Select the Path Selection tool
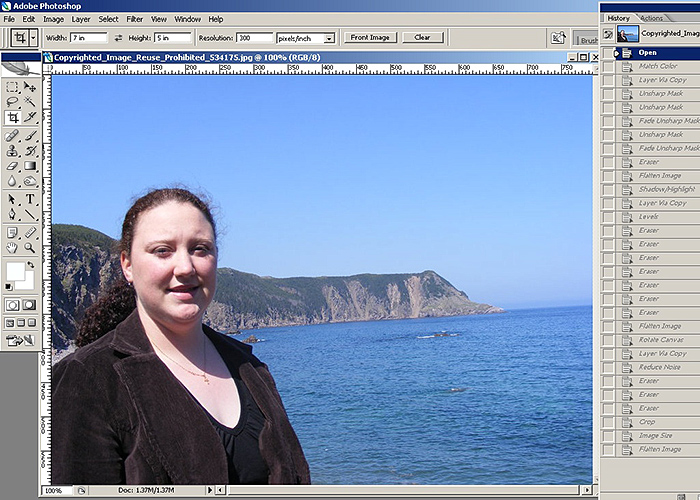 click(x=12, y=199)
